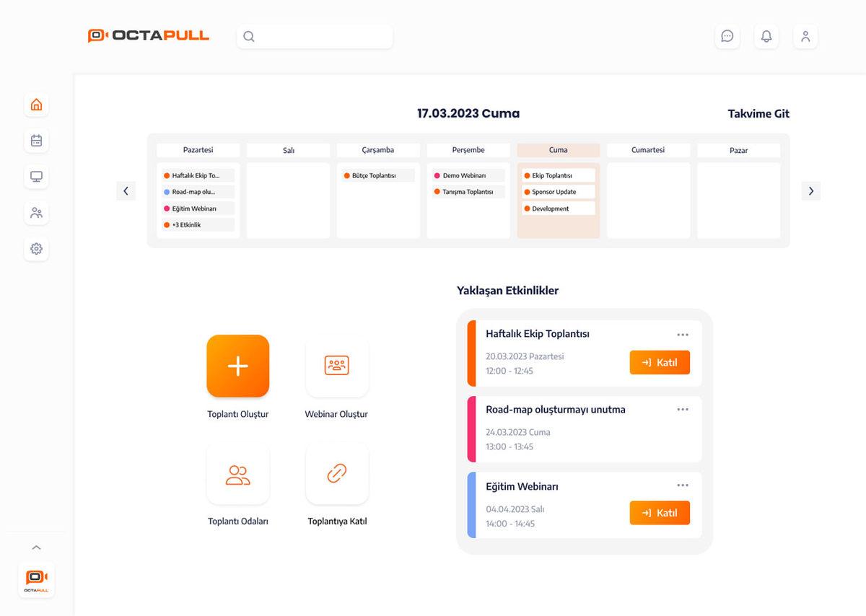Open messages with the chat bubble icon
The image size is (866, 616).
(727, 36)
